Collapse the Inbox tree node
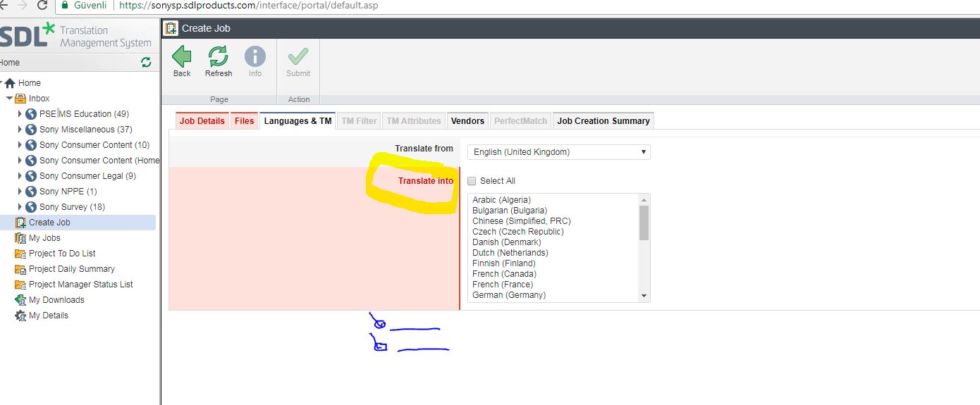 point(9,99)
